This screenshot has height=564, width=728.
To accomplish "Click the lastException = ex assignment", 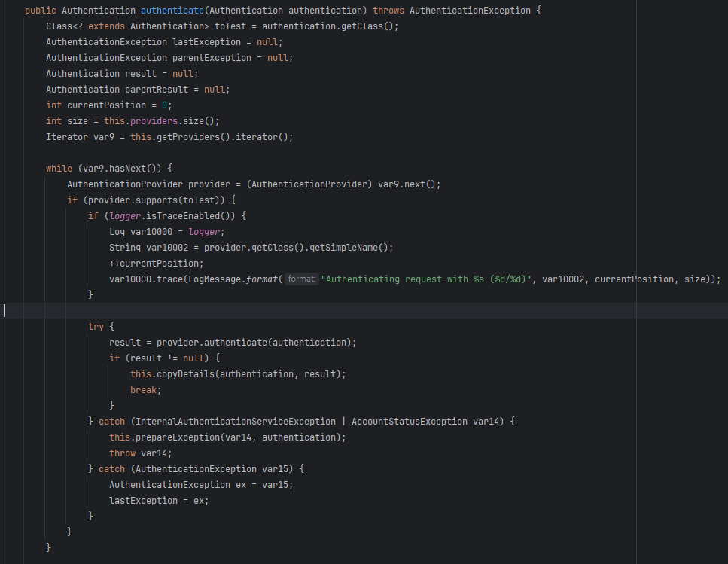I will coord(159,501).
